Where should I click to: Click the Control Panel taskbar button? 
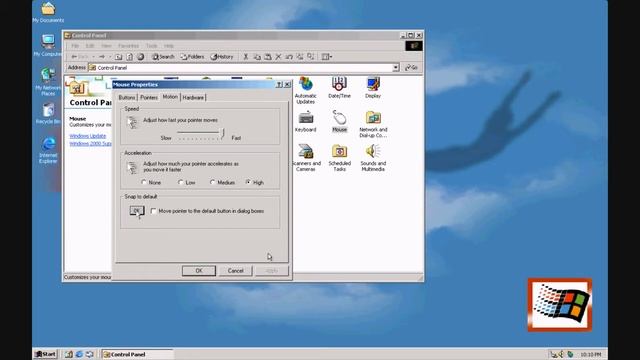click(x=138, y=354)
